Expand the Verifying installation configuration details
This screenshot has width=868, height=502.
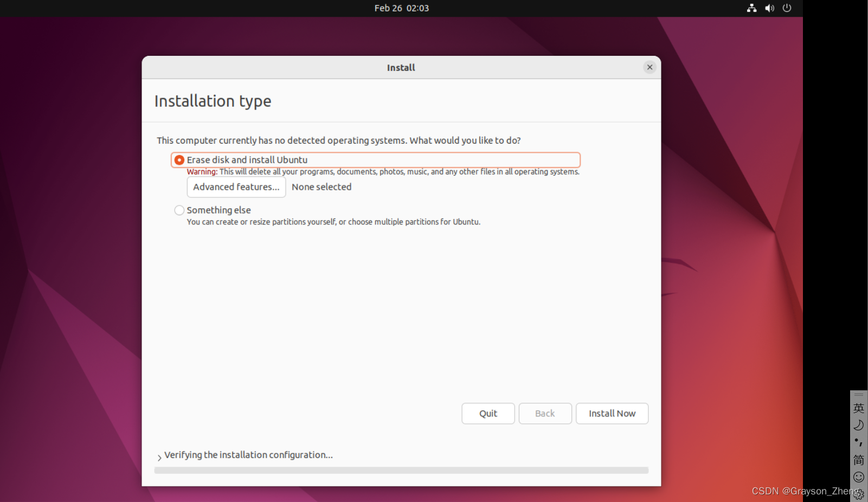(x=159, y=458)
